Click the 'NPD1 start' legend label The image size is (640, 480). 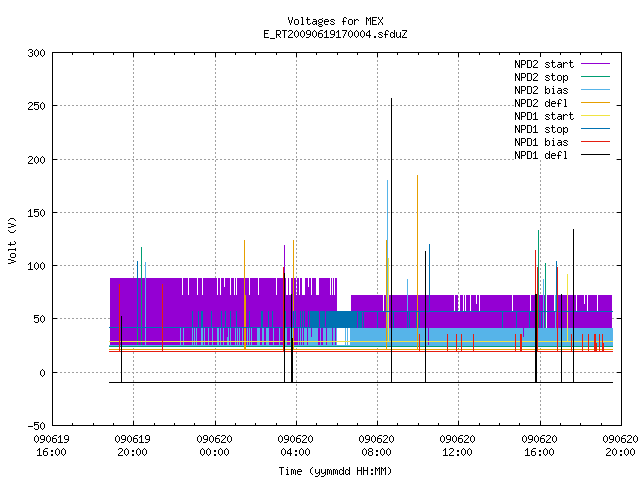(x=544, y=116)
